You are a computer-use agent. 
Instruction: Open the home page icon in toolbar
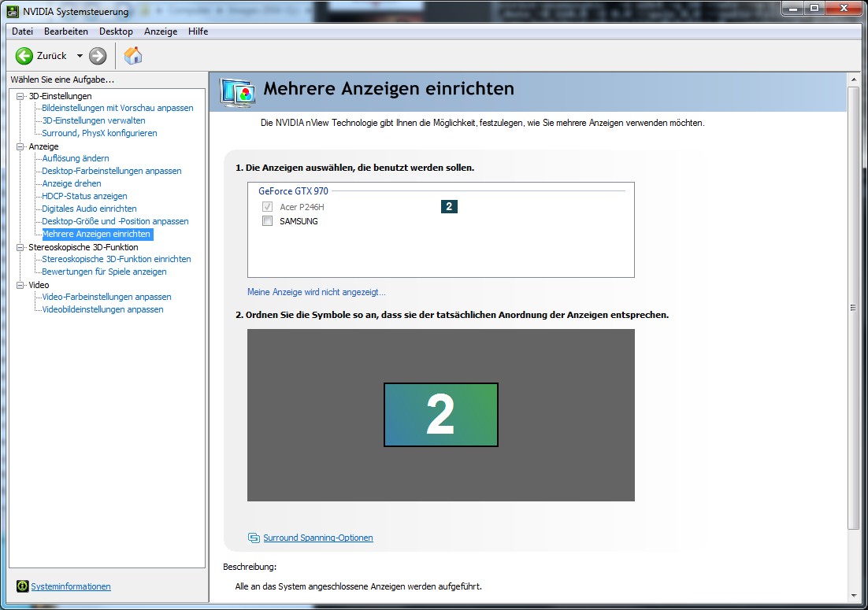click(x=133, y=56)
